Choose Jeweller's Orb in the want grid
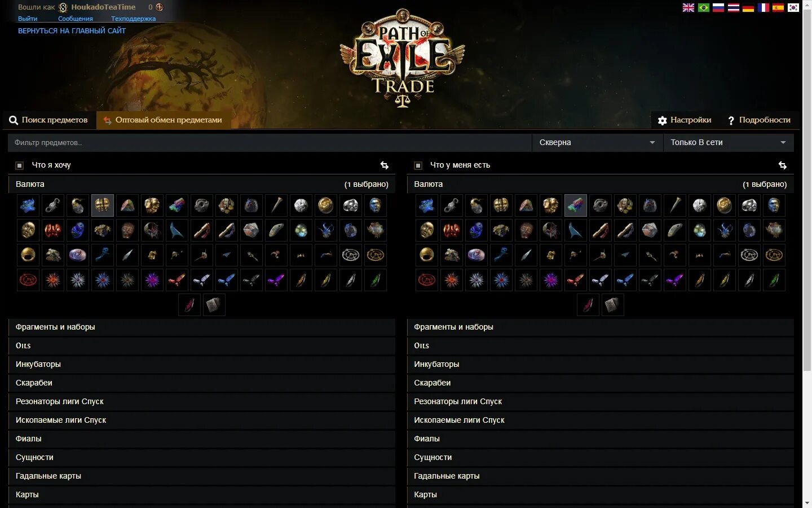812x508 pixels. [202, 205]
